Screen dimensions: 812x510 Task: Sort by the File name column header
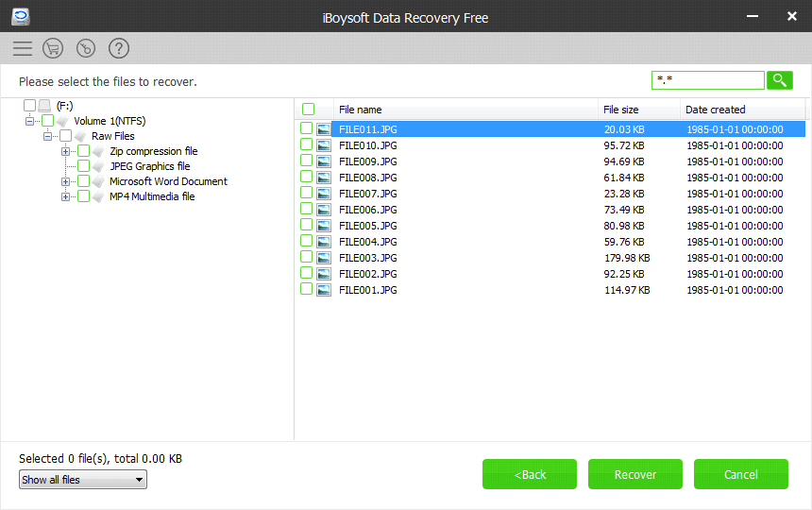tap(465, 110)
